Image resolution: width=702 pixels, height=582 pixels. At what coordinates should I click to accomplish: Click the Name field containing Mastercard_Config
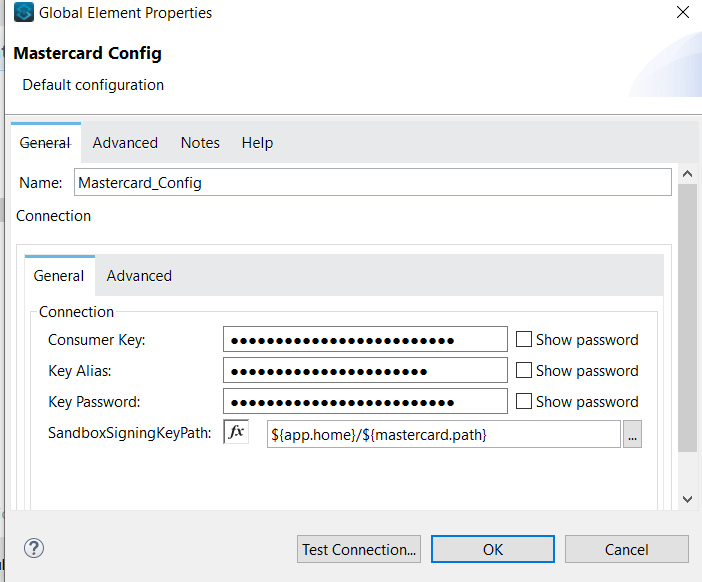(x=372, y=182)
